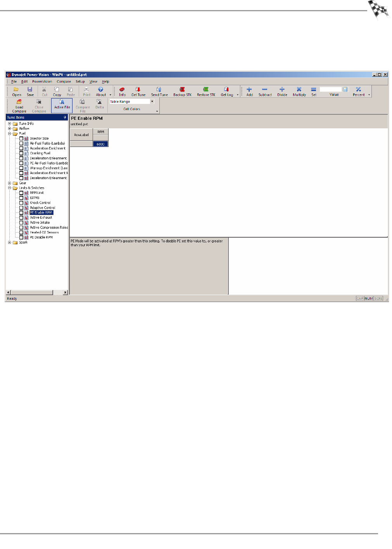Open About help icon
This screenshot has width=392, height=549.
tap(101, 91)
